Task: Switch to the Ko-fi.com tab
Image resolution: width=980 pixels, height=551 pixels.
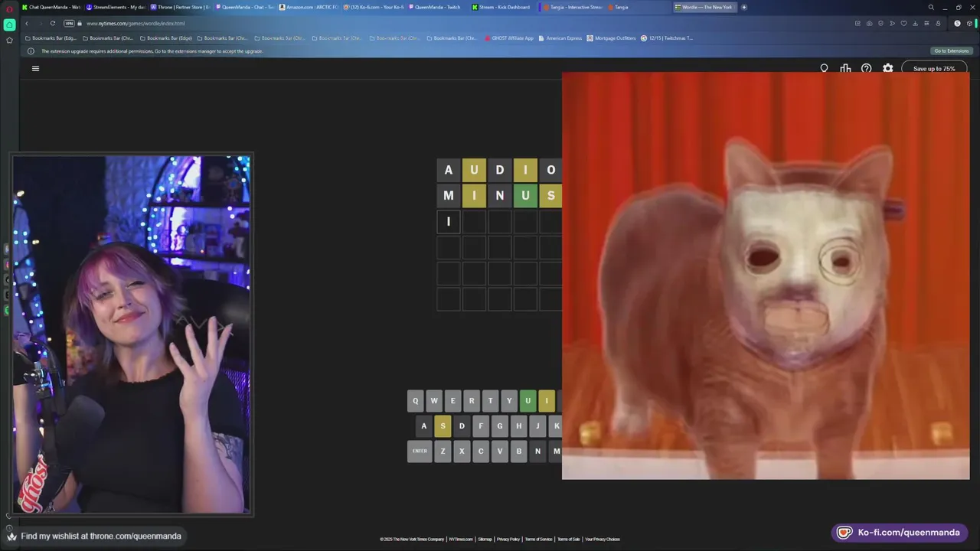Action: [373, 7]
